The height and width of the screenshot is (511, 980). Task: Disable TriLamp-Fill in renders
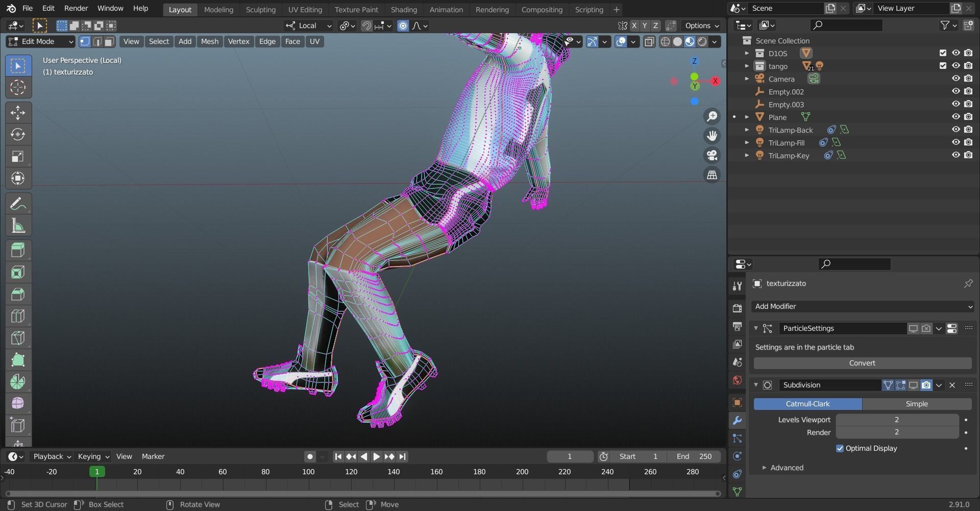968,142
